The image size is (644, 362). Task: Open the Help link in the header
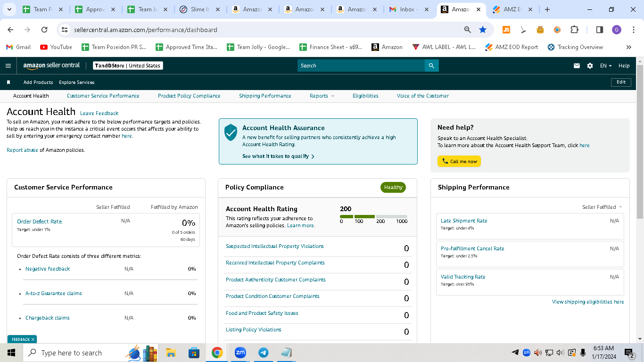click(x=624, y=66)
